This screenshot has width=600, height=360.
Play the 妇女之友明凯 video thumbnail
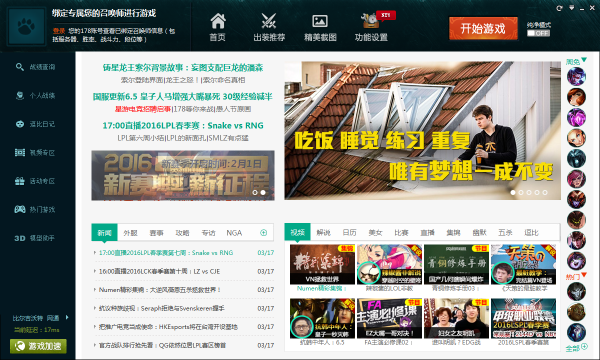(x=457, y=319)
